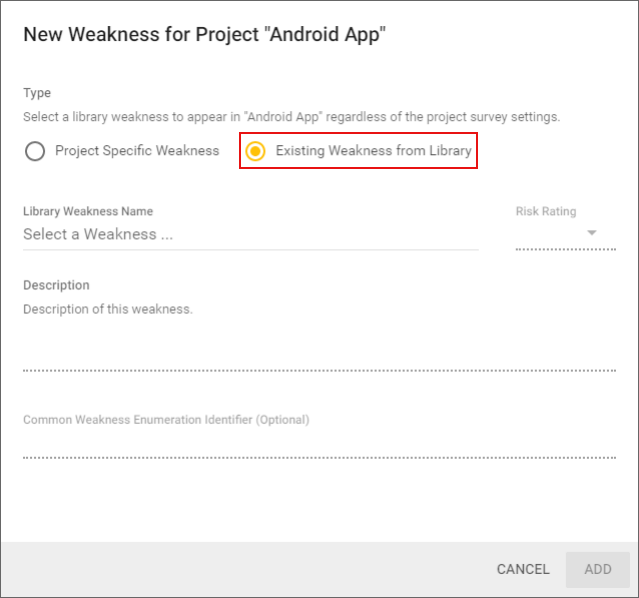Click the "New Weakness for Project" dialog title
The width and height of the screenshot is (639, 598).
[204, 35]
